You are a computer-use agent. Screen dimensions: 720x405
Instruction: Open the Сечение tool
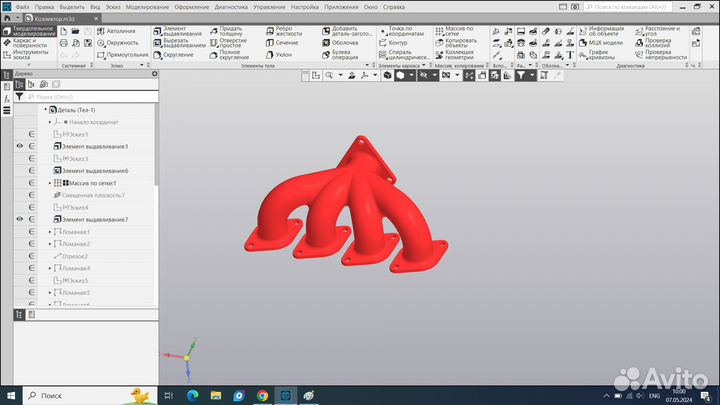tap(282, 43)
